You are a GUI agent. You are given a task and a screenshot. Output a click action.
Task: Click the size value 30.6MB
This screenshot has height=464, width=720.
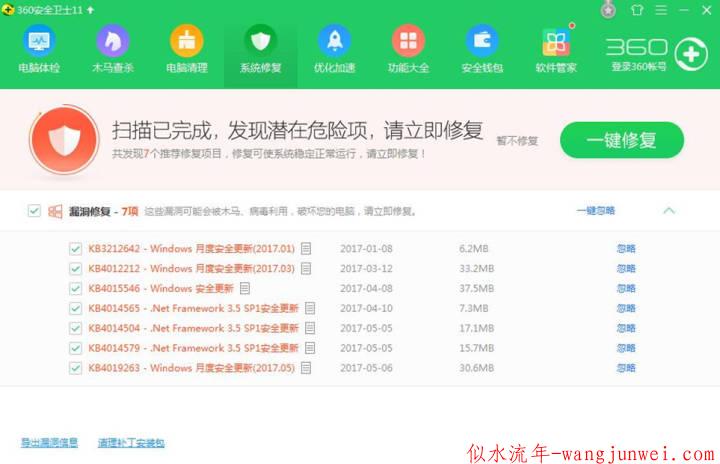coord(477,368)
